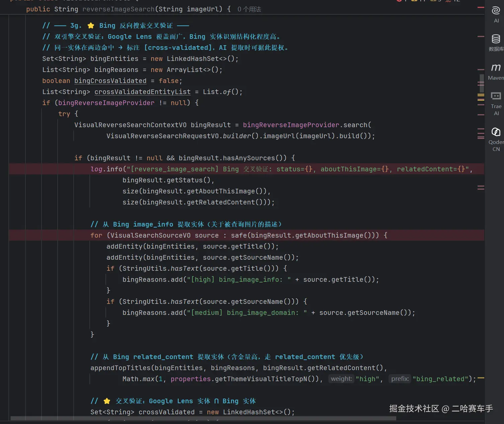Open the Maven tool window
Viewport: 504px width, 424px height.
(496, 71)
